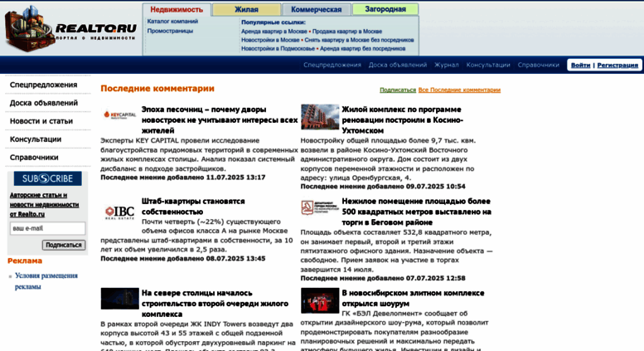The width and height of the screenshot is (644, 351).
Task: Open the INDY Towers night photo thumbnail
Action: [119, 299]
